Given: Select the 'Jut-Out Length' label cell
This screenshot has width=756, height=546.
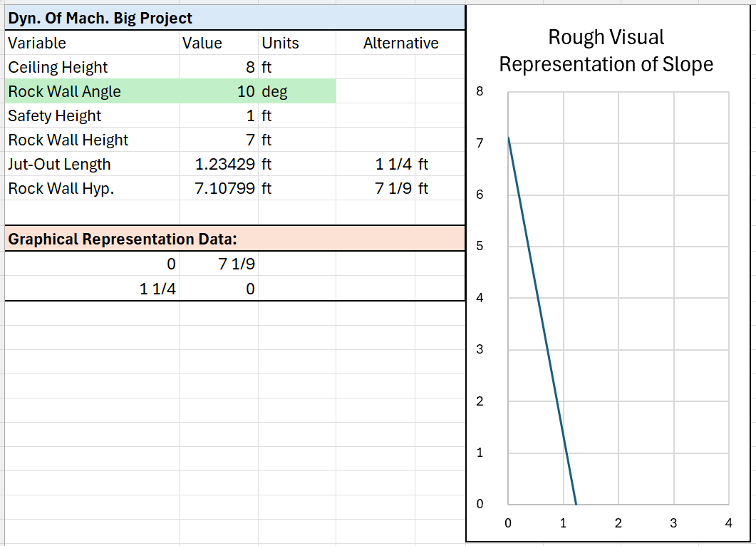Looking at the screenshot, I should point(92,164).
